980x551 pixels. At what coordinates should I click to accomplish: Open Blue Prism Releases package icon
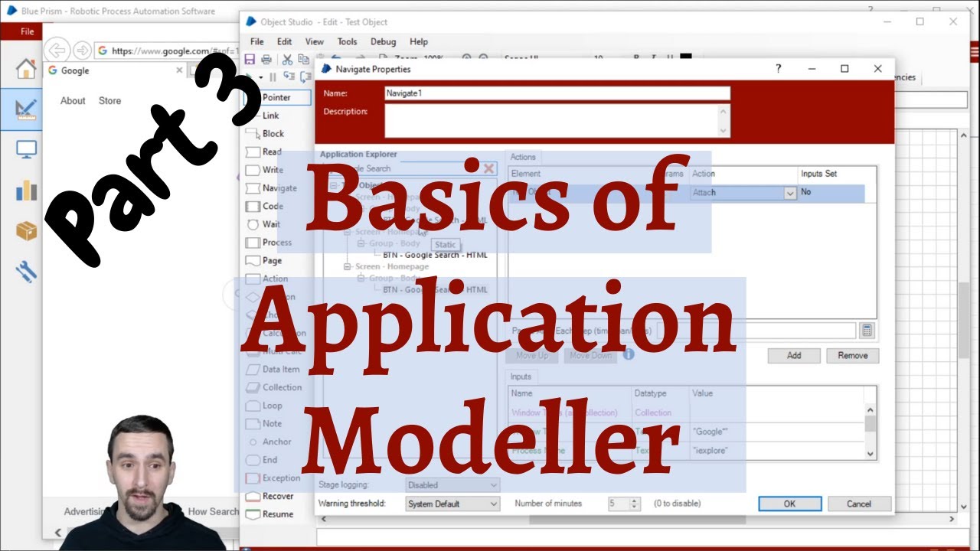26,230
